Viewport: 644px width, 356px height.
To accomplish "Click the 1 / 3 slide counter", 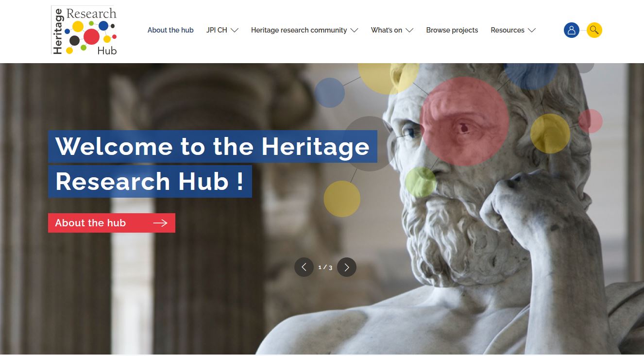I will point(325,267).
